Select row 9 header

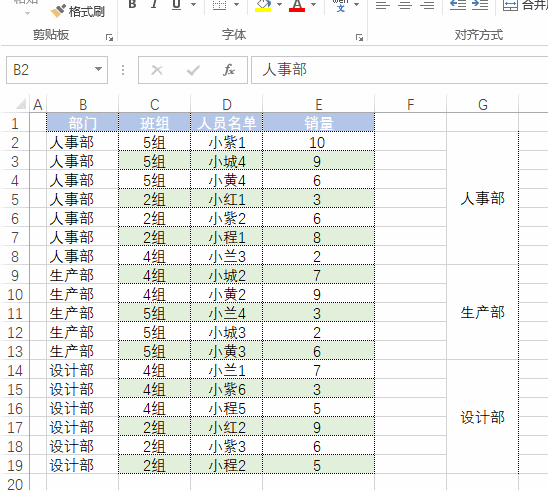tap(15, 275)
